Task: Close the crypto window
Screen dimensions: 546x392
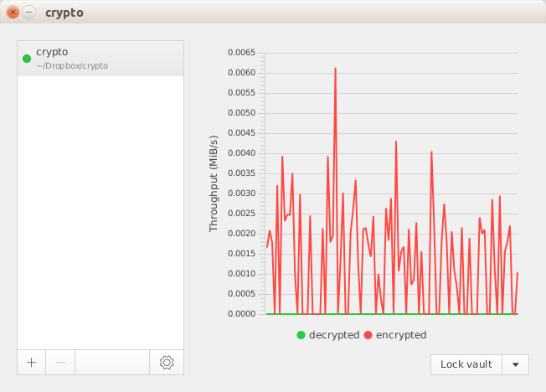Action: point(13,13)
